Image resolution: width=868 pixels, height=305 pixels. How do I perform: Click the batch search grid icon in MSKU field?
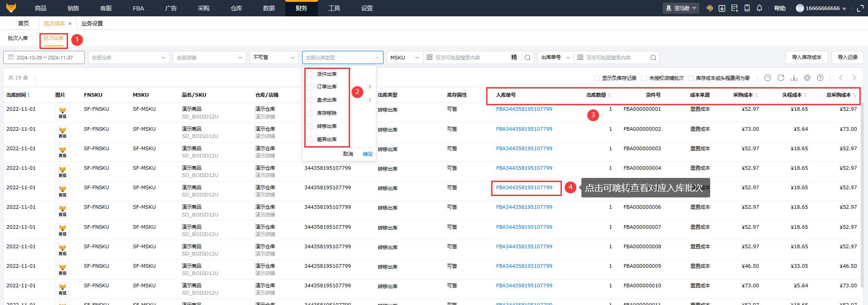(x=429, y=58)
